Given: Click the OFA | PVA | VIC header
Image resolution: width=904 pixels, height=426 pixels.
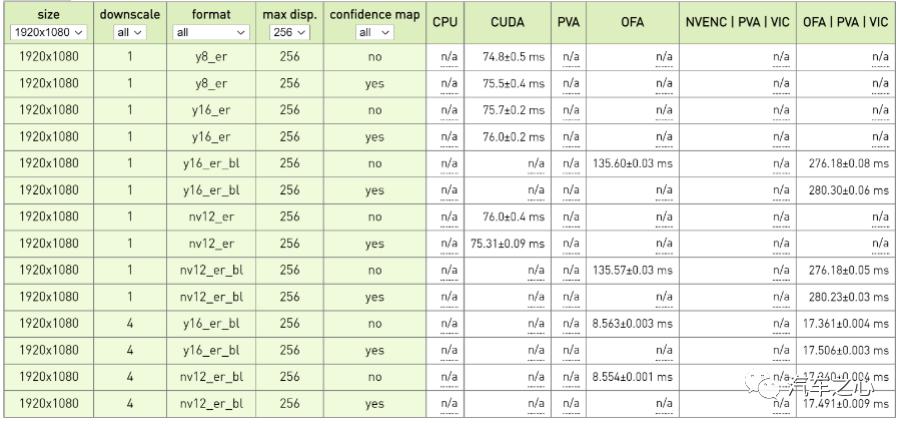Looking at the screenshot, I should tap(846, 22).
